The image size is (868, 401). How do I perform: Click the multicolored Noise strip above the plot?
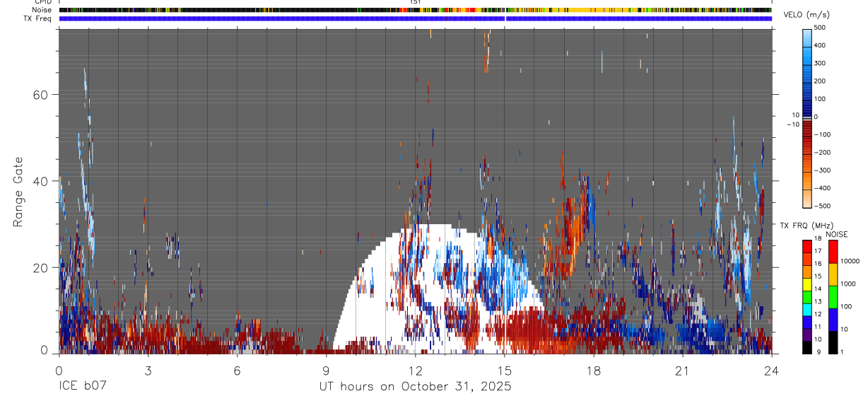(x=415, y=10)
